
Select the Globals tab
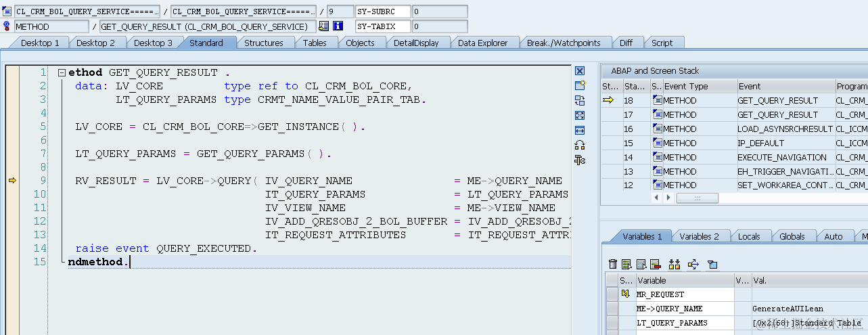point(792,236)
